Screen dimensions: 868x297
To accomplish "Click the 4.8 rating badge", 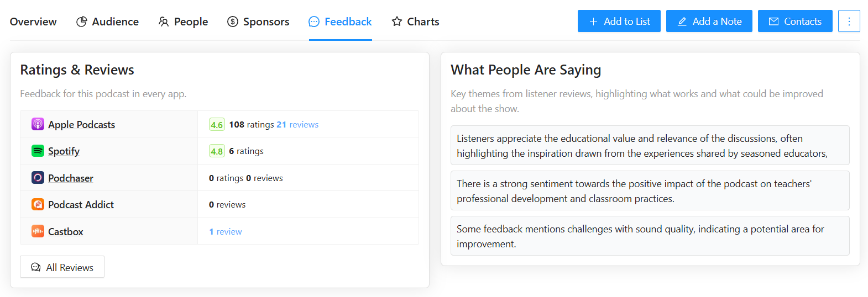I will 217,151.
